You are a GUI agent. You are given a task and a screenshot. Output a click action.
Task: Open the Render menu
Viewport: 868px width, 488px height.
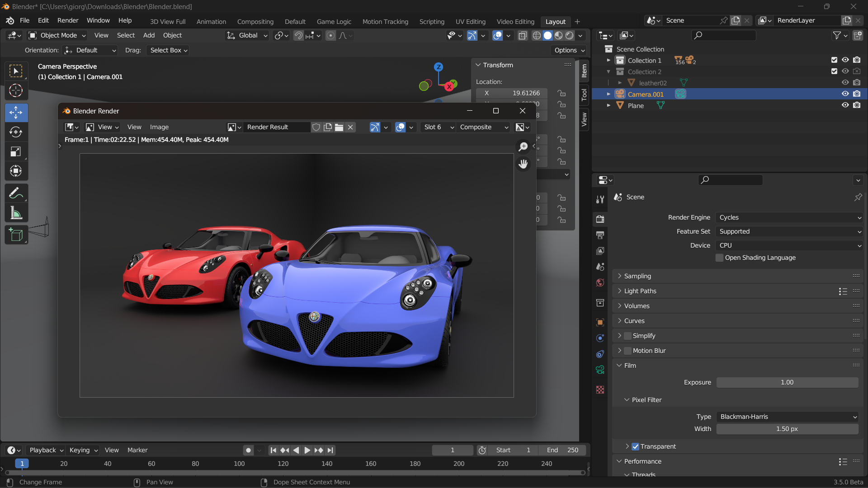tap(68, 20)
